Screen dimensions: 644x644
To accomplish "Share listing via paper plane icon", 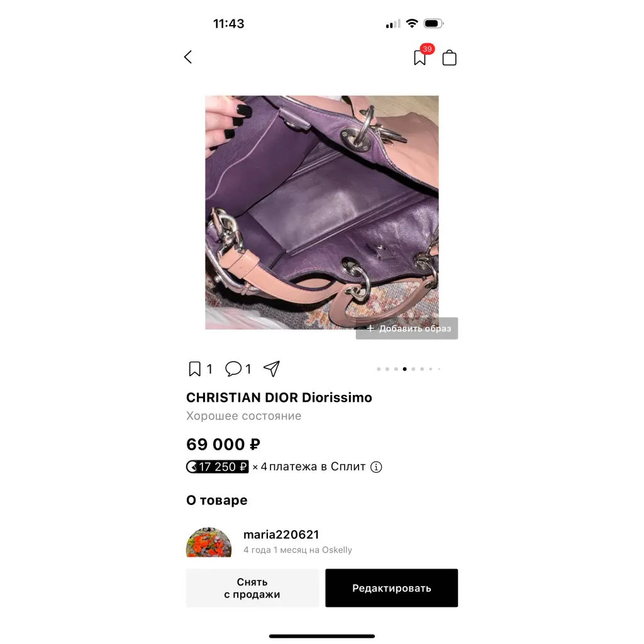I will (x=272, y=369).
